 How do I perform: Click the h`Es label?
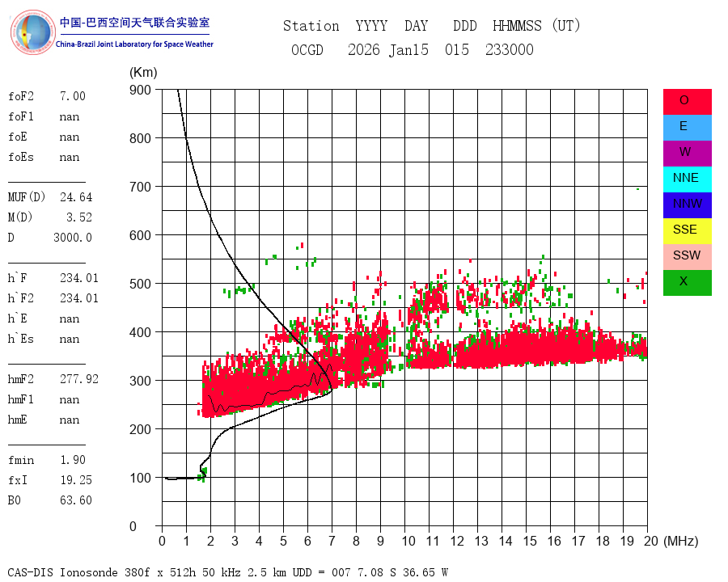click(21, 339)
